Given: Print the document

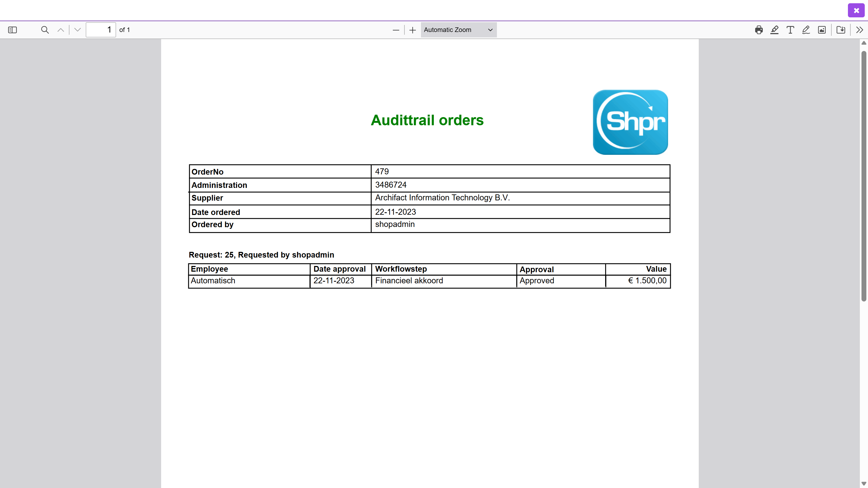Looking at the screenshot, I should 759,30.
